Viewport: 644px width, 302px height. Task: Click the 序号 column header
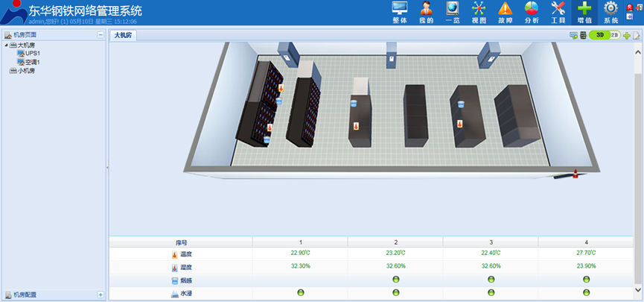(x=181, y=242)
